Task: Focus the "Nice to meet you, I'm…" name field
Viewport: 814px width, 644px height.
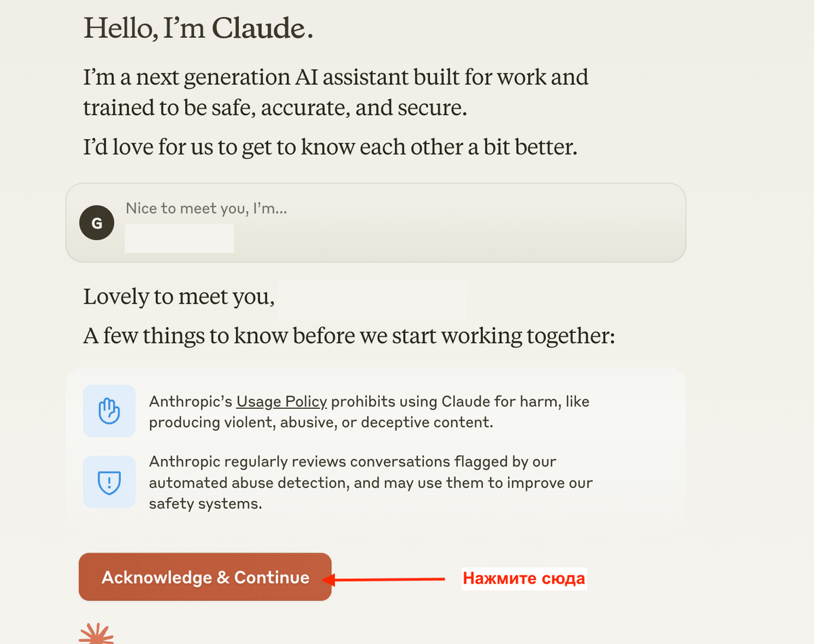Action: pos(376,222)
